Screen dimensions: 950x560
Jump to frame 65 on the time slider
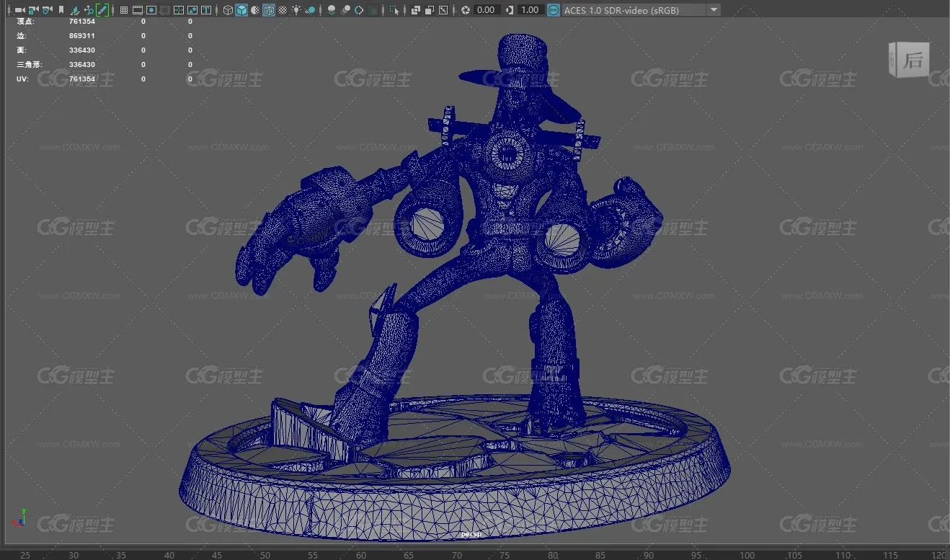409,555
